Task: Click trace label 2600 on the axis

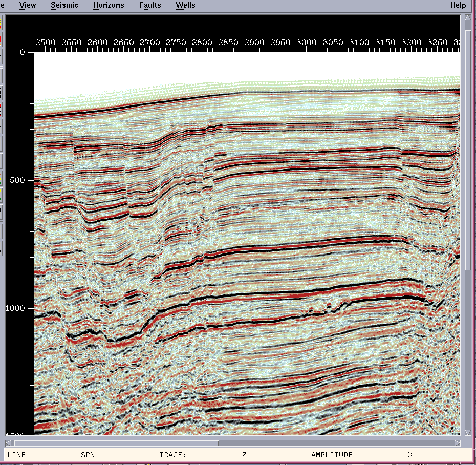Action: pos(97,43)
